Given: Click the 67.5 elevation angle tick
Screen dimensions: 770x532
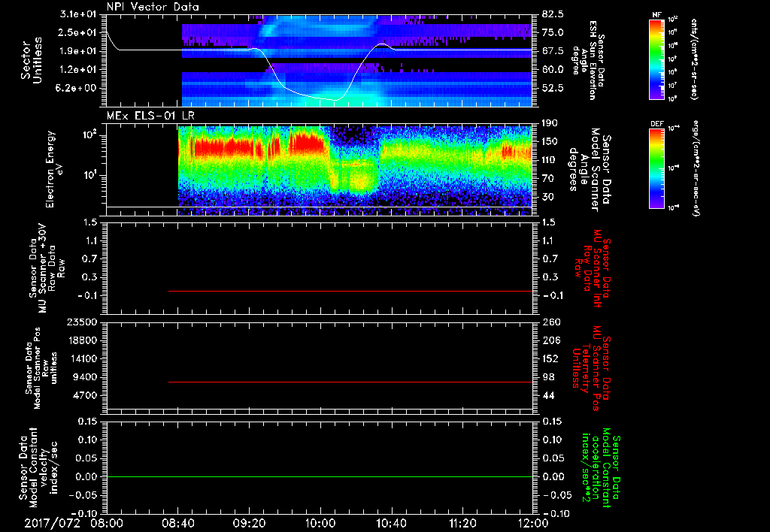Looking at the screenshot, I should [x=553, y=50].
